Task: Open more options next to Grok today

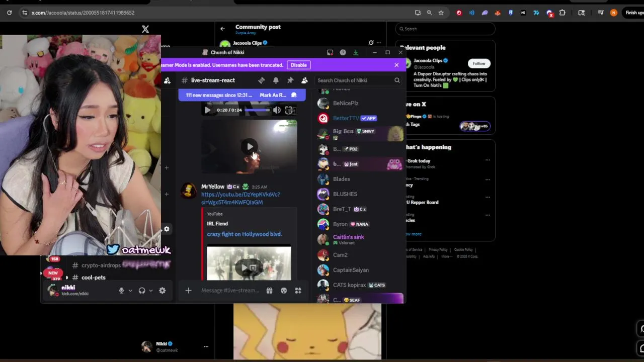Action: [488, 160]
